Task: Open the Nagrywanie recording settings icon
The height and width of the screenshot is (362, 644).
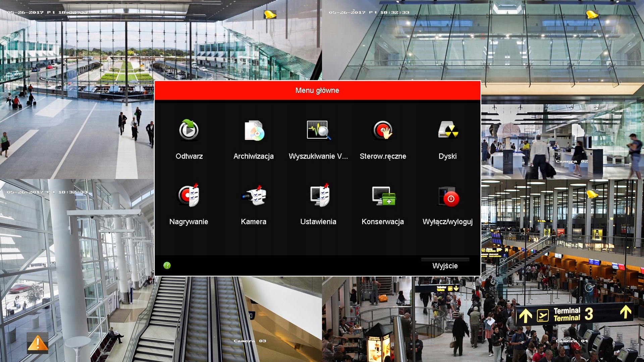Action: click(x=189, y=195)
